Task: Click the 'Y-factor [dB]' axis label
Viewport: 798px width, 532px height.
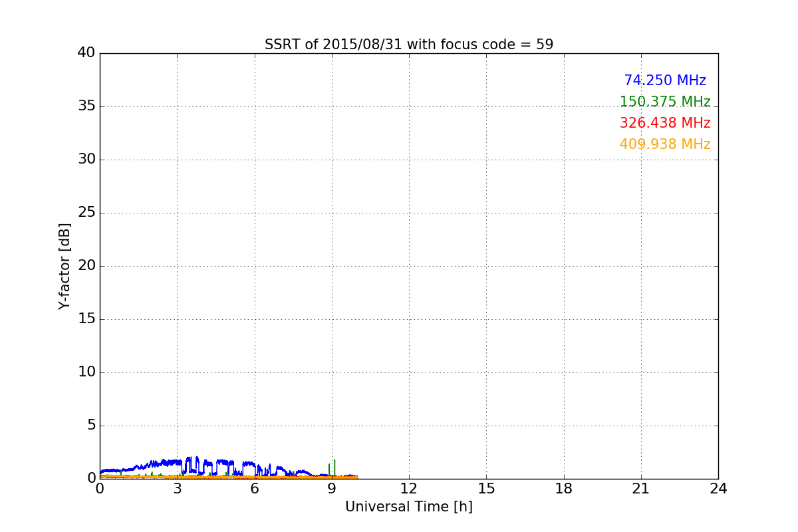Action: pyautogui.click(x=65, y=266)
